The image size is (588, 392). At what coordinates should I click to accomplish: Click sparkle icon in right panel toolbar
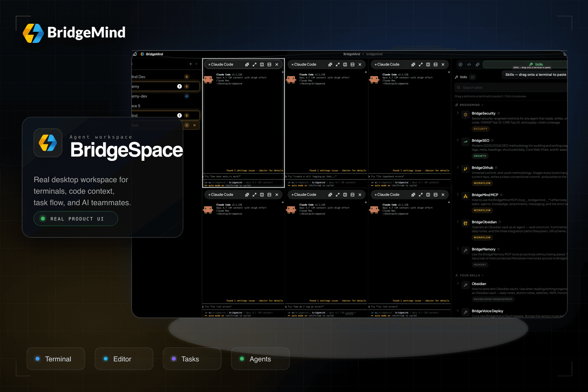coord(477,65)
